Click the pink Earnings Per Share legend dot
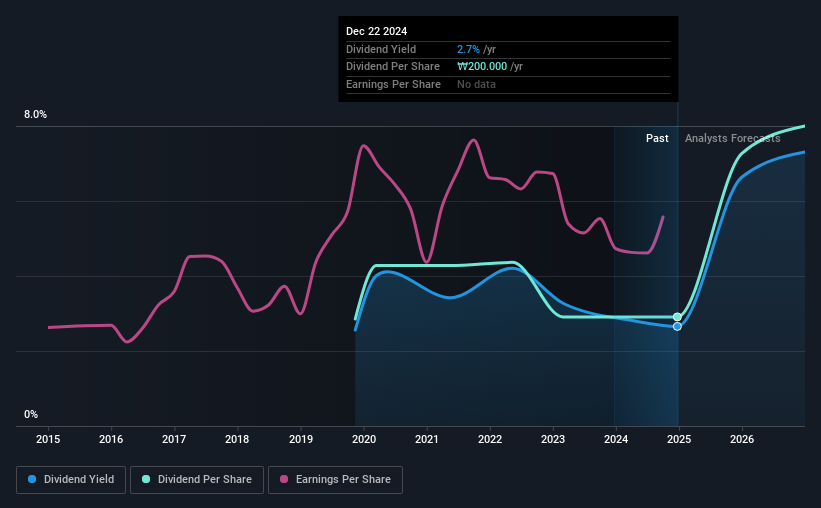The width and height of the screenshot is (821, 508). (284, 479)
